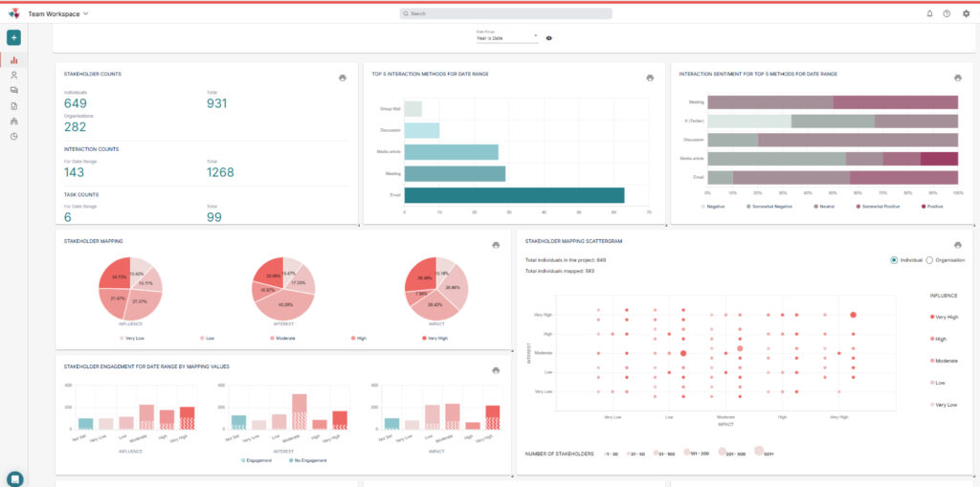
Task: Click stakeholder Total count 931
Action: [217, 103]
